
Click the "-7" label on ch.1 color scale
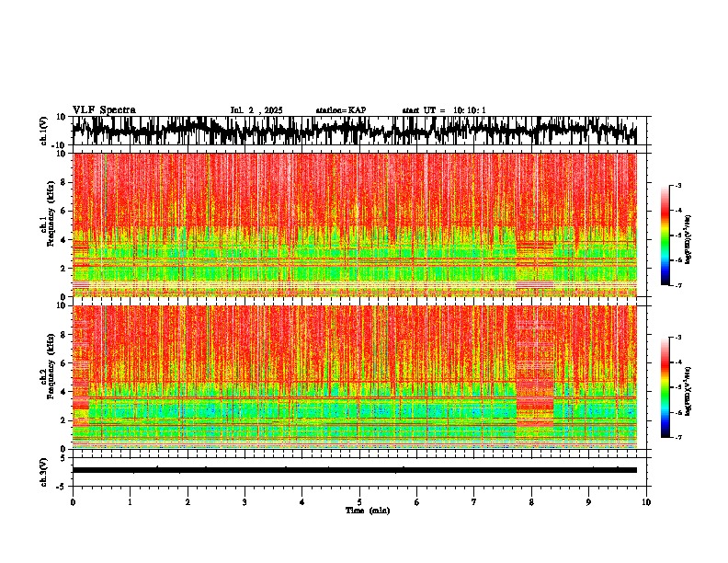coord(678,285)
